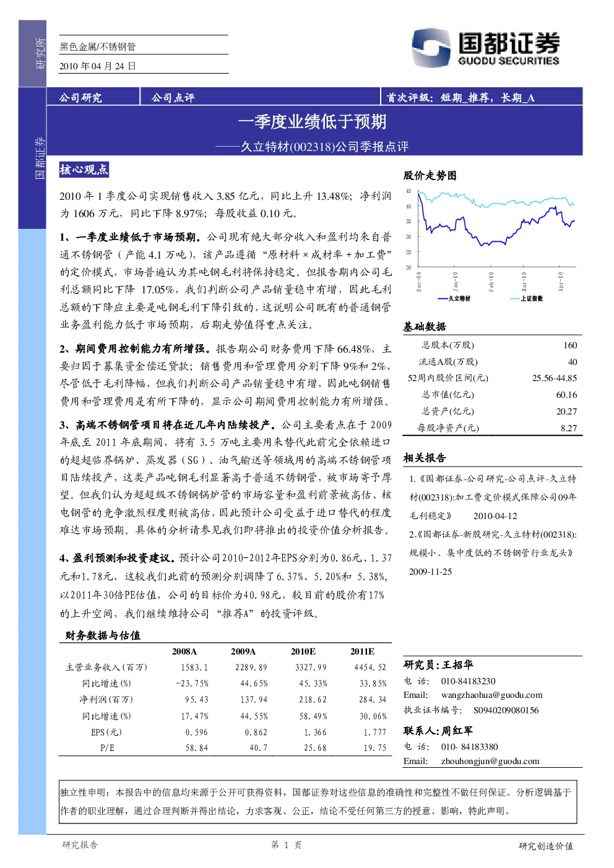614x868 pixels.
Task: Select the 股价走势图 heading
Action: coord(430,176)
